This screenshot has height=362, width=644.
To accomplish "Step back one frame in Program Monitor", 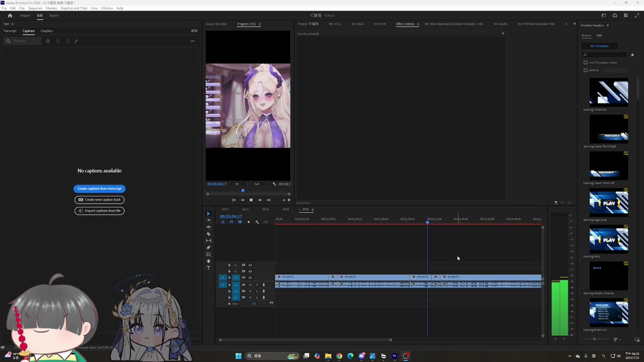I will (x=242, y=200).
